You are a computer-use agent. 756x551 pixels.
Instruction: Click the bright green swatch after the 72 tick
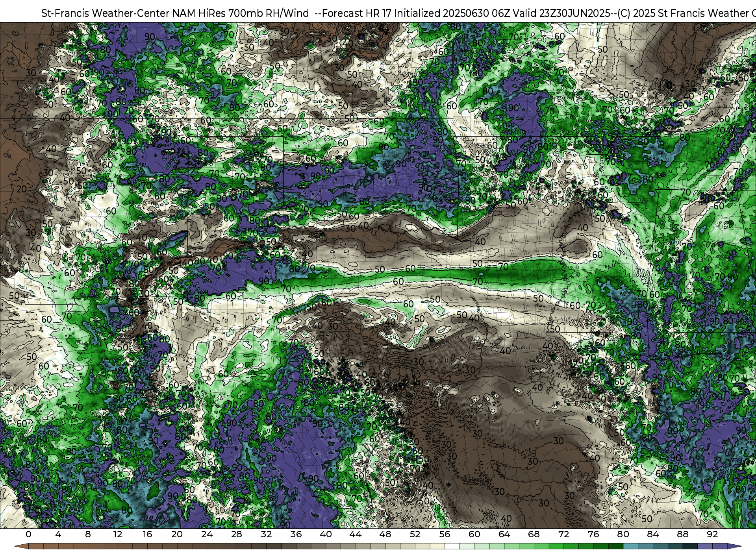click(571, 546)
